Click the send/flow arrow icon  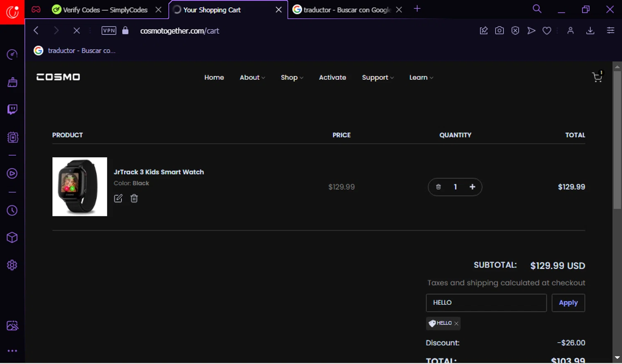tap(531, 30)
